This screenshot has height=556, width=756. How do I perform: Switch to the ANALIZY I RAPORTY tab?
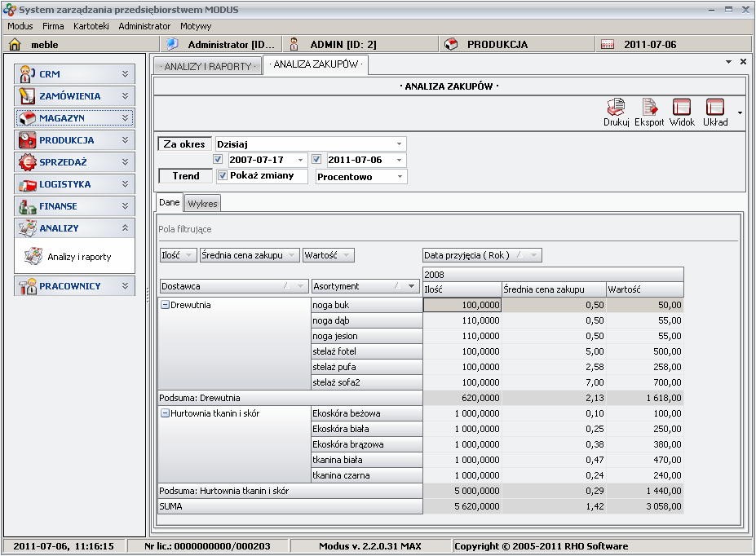[208, 66]
